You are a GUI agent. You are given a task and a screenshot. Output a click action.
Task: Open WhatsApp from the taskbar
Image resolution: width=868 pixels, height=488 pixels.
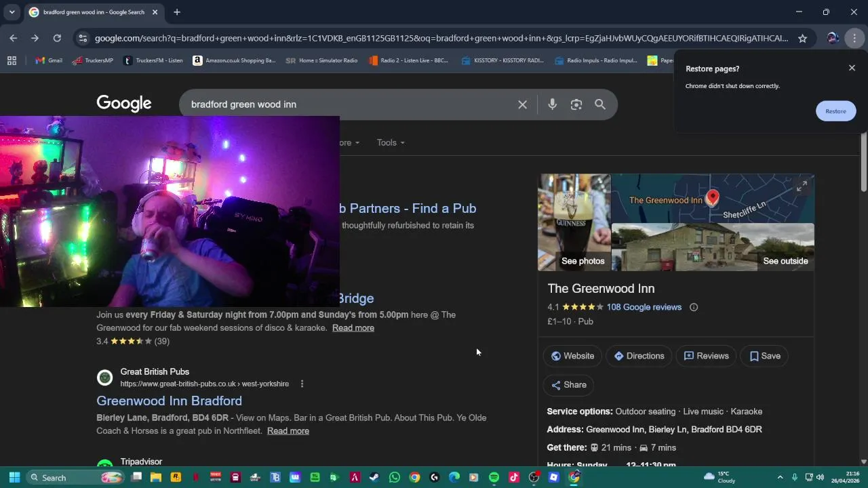[x=394, y=477]
